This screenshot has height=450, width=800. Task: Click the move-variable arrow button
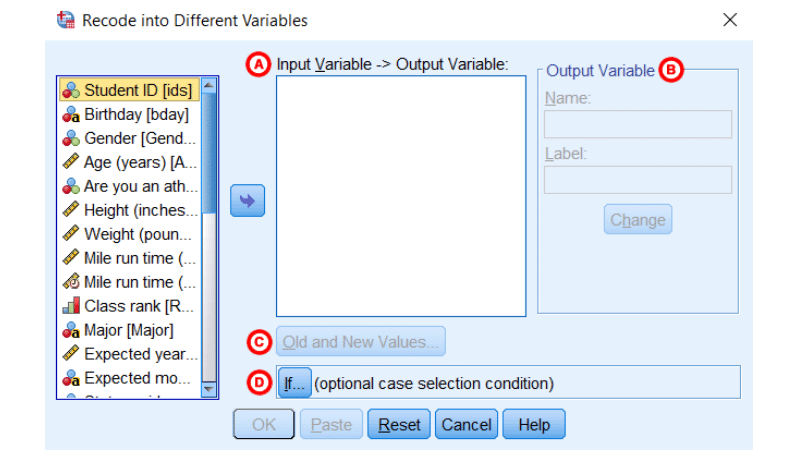[x=247, y=201]
